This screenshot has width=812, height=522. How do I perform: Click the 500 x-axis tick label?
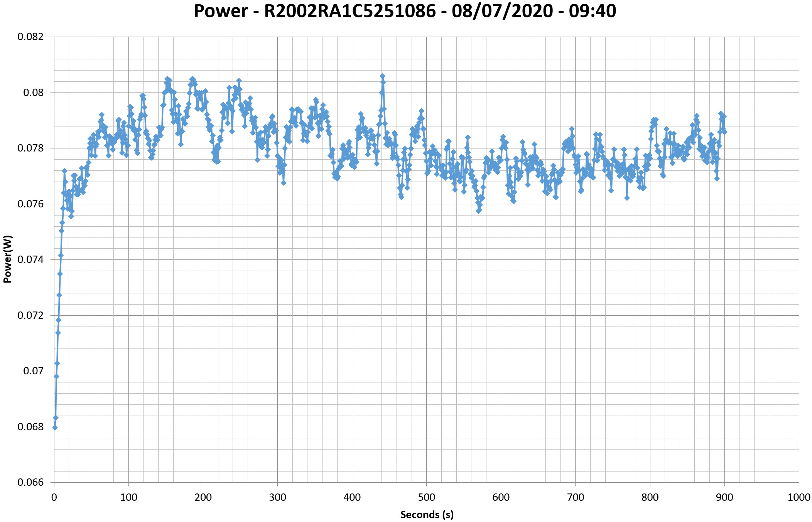click(427, 497)
